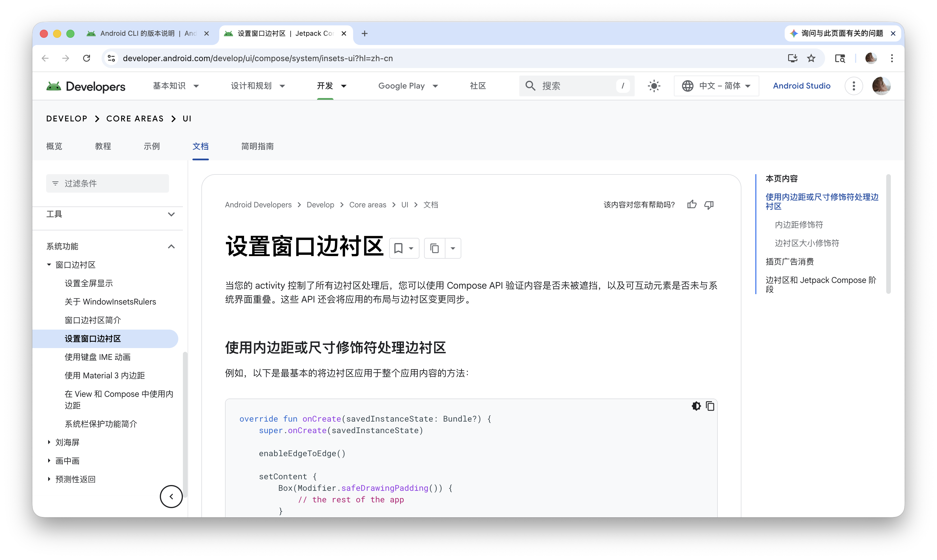Open a new browser tab
937x560 pixels.
coord(364,33)
